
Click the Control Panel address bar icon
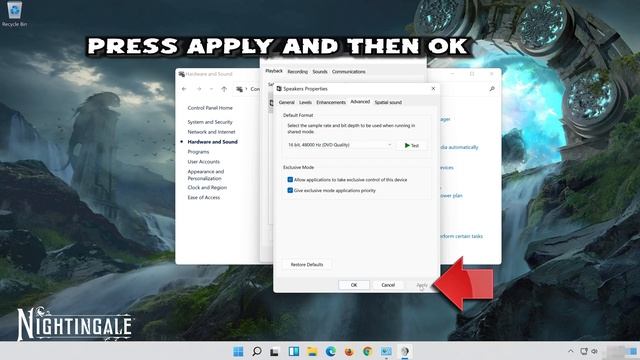[240, 89]
